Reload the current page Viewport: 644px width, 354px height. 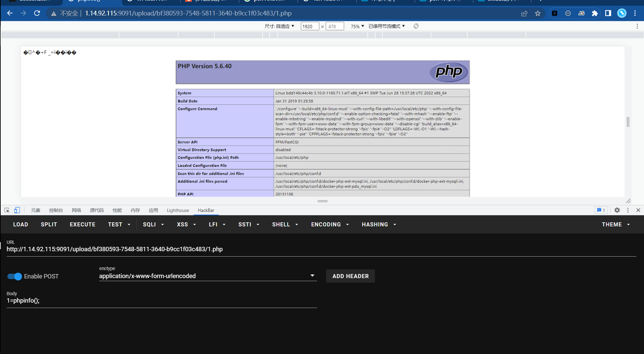(37, 13)
